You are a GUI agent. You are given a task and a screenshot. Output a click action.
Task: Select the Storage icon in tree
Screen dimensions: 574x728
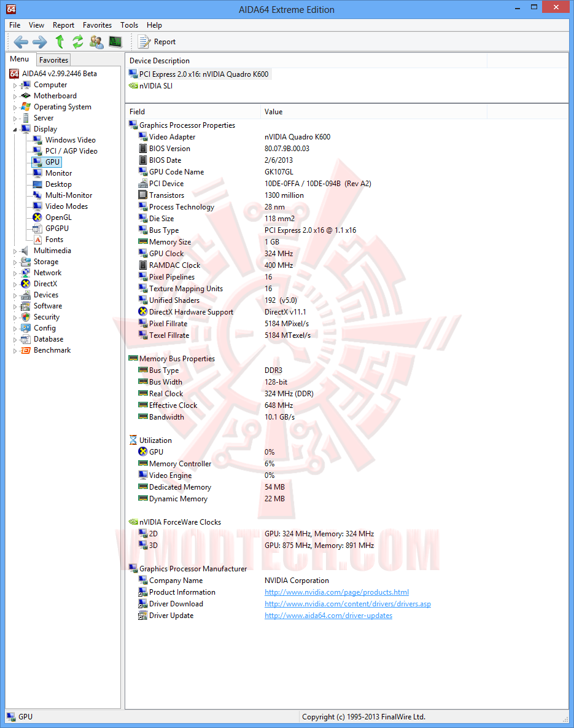coord(26,262)
